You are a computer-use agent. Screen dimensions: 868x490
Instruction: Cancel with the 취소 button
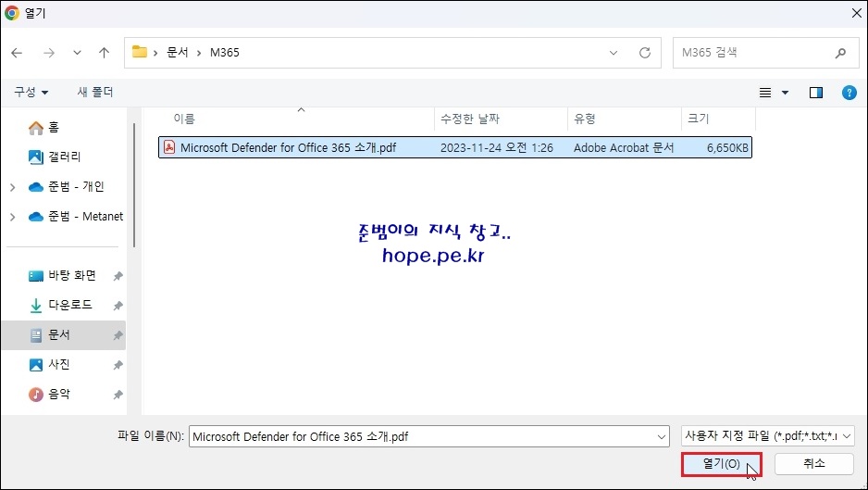point(813,464)
